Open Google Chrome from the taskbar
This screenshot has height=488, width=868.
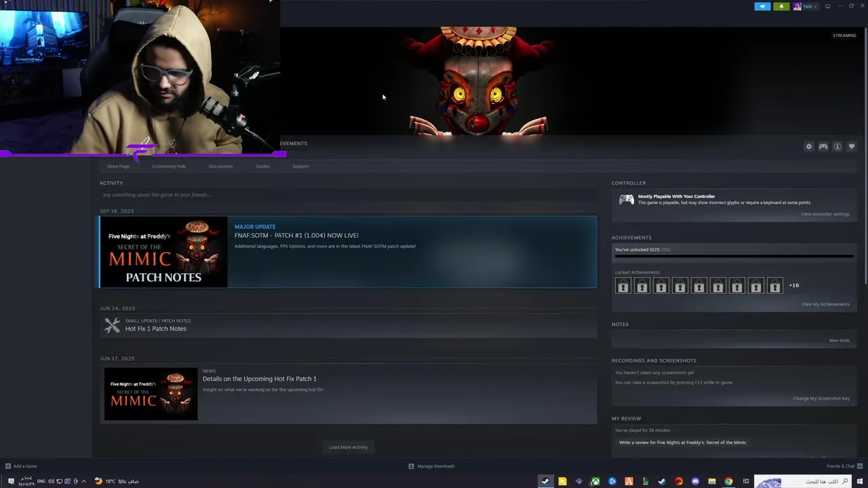(x=728, y=481)
